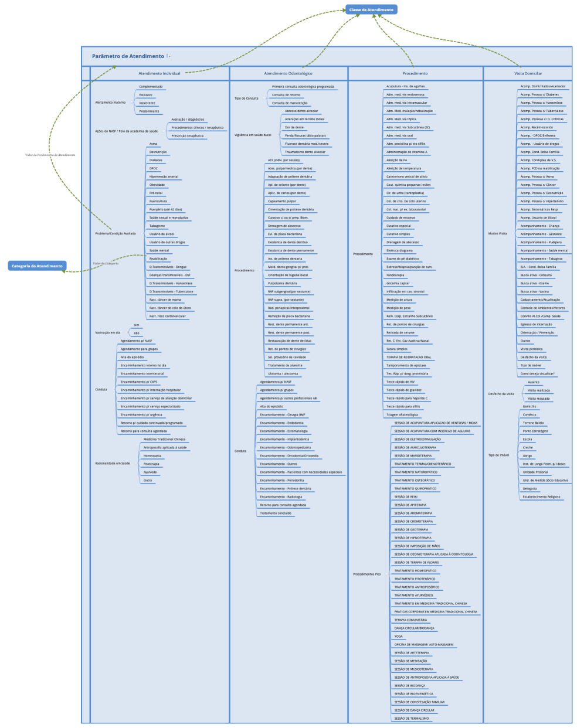The height and width of the screenshot is (728, 577).
Task: Click the Valor da Categoria relationship label
Action: point(106,263)
